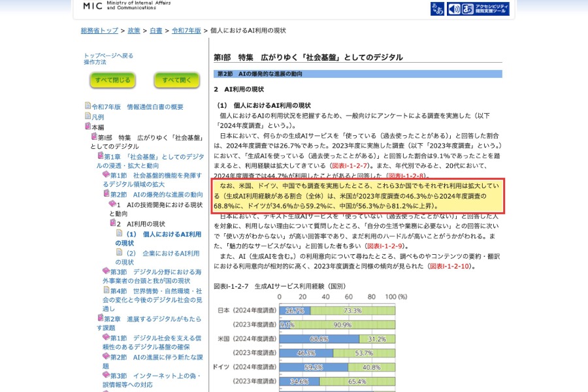The image size is (588, 392).
Task: Open 第3節 デジタル分野における海外事業者 tree link
Action: point(152,276)
